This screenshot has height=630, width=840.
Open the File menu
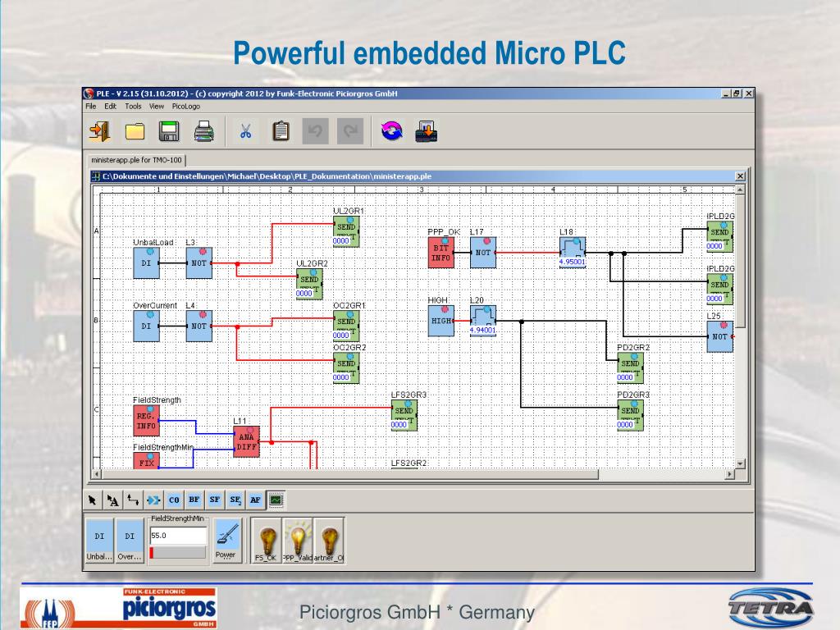click(91, 107)
